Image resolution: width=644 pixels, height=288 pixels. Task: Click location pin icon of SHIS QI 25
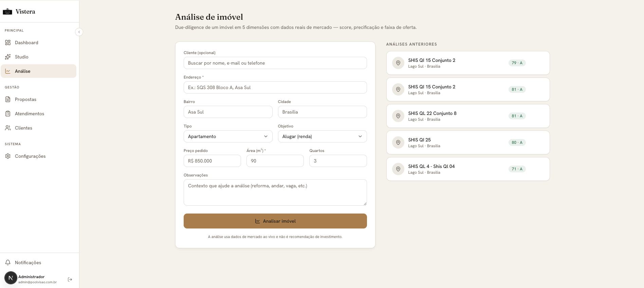click(x=398, y=142)
